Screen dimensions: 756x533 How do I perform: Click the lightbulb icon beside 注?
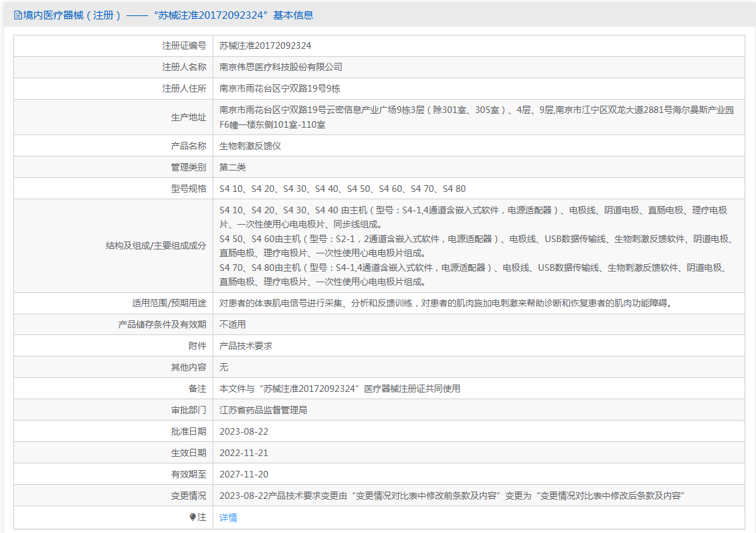(193, 517)
